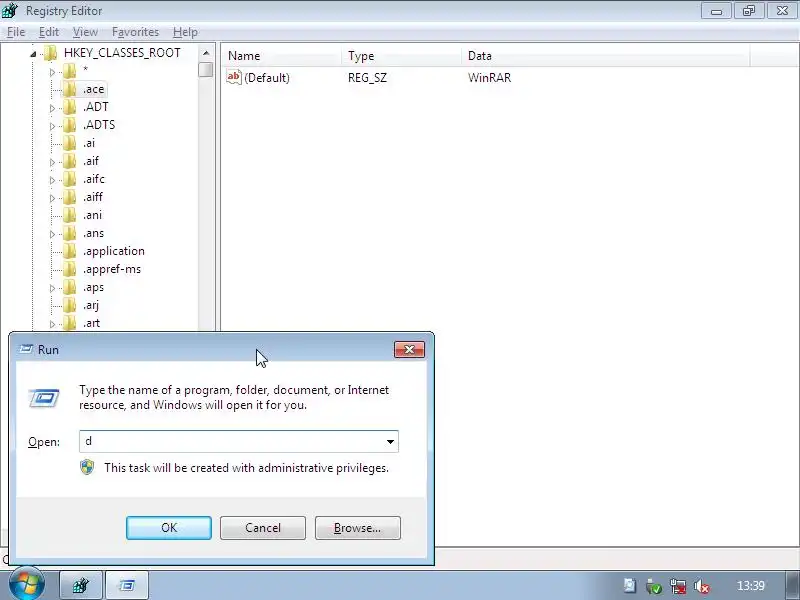The width and height of the screenshot is (800, 600).
Task: Click the .ai key folder icon
Action: 69,143
